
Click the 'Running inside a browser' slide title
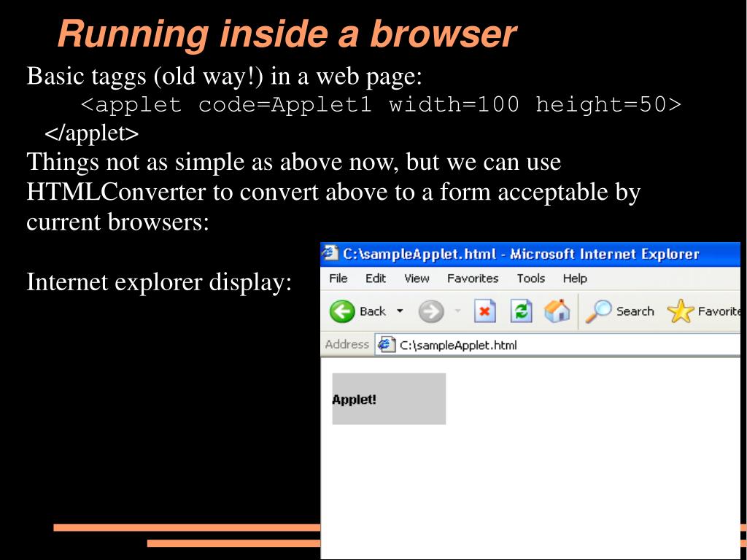(x=287, y=34)
